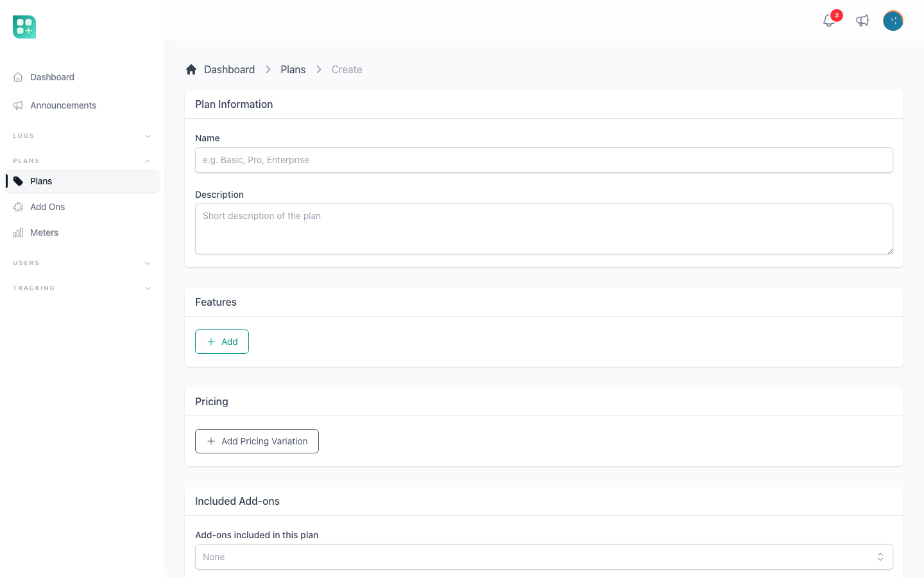
Task: Click the plus icon on Add Pricing Variation
Action: click(x=211, y=441)
